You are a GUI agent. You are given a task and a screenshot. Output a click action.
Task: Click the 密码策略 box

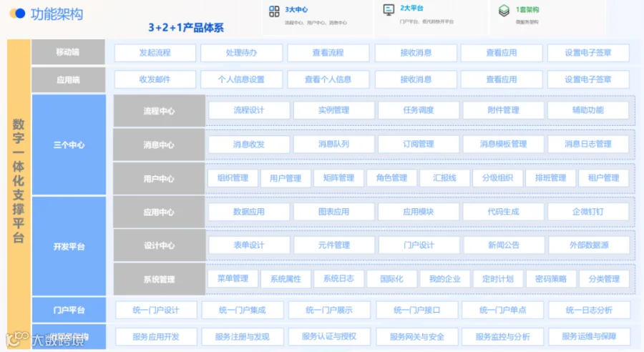coord(550,279)
